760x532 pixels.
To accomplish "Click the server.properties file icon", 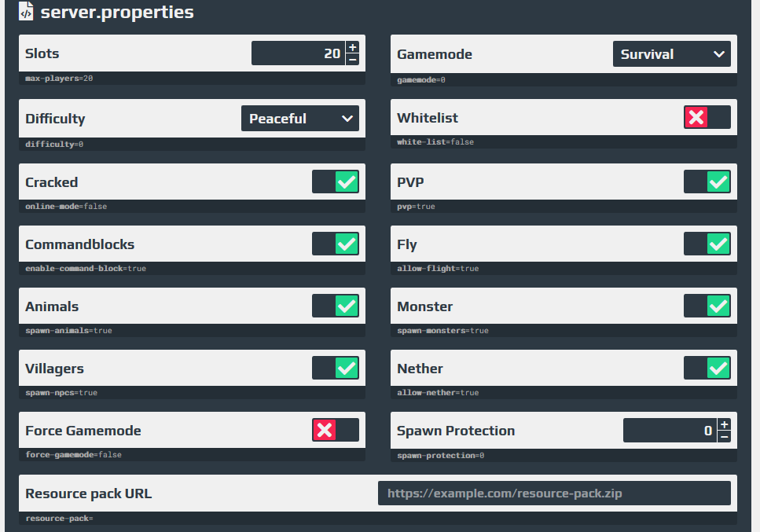I will [x=26, y=12].
